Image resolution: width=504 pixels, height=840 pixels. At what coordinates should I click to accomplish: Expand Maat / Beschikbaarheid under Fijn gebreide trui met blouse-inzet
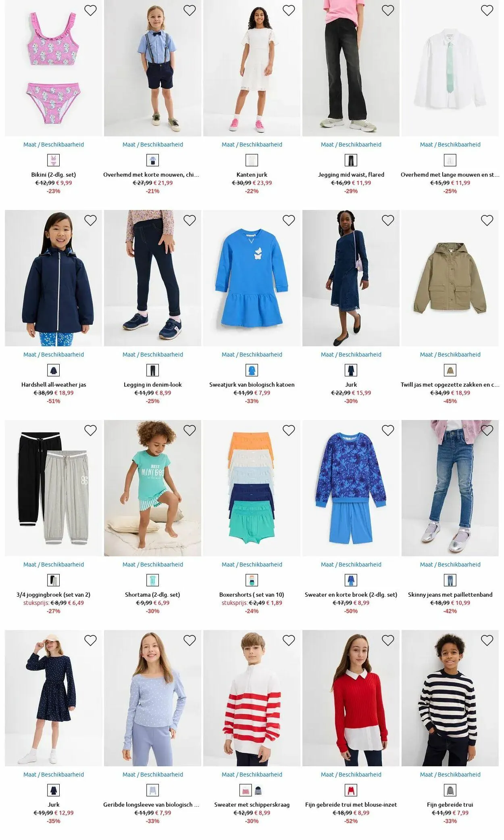click(351, 774)
